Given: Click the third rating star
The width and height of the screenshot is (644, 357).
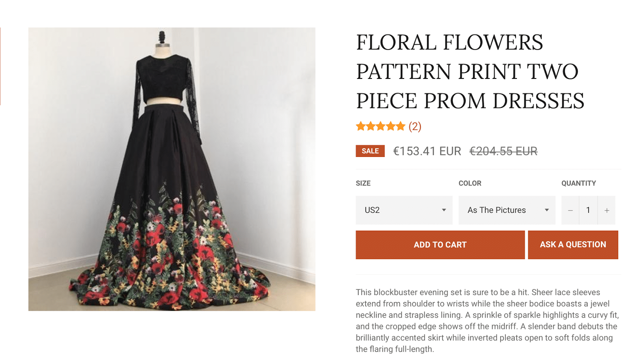Looking at the screenshot, I should [x=380, y=127].
